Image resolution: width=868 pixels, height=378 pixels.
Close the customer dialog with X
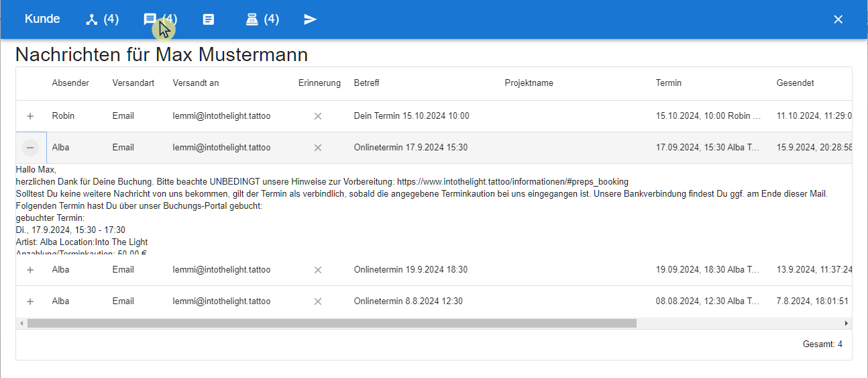click(838, 19)
